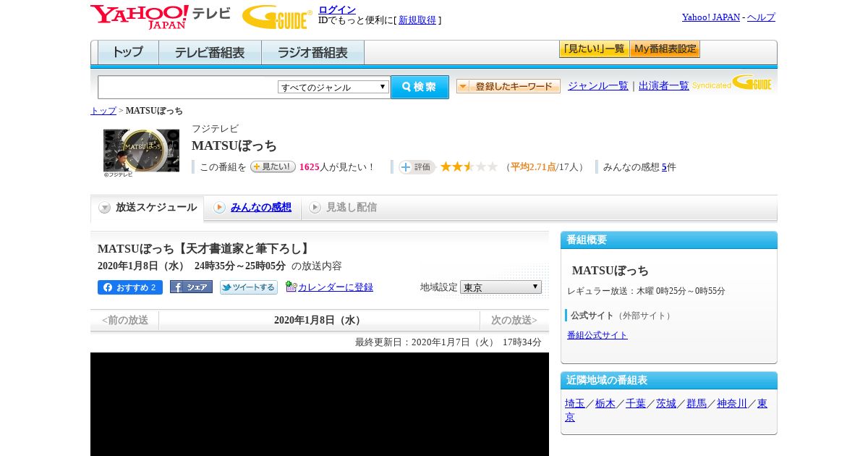Viewport: 868px width, 456px height.
Task: Click the 評価 plus rating button
Action: [x=417, y=166]
